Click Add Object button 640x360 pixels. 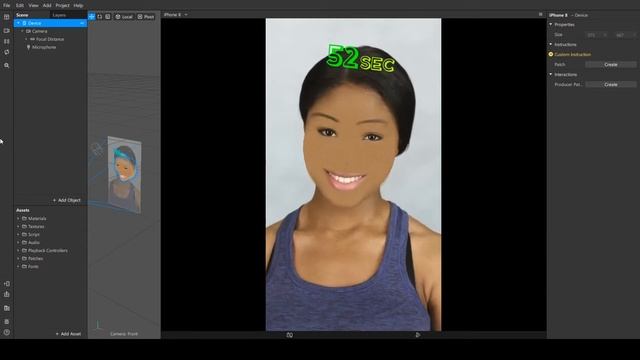click(67, 200)
